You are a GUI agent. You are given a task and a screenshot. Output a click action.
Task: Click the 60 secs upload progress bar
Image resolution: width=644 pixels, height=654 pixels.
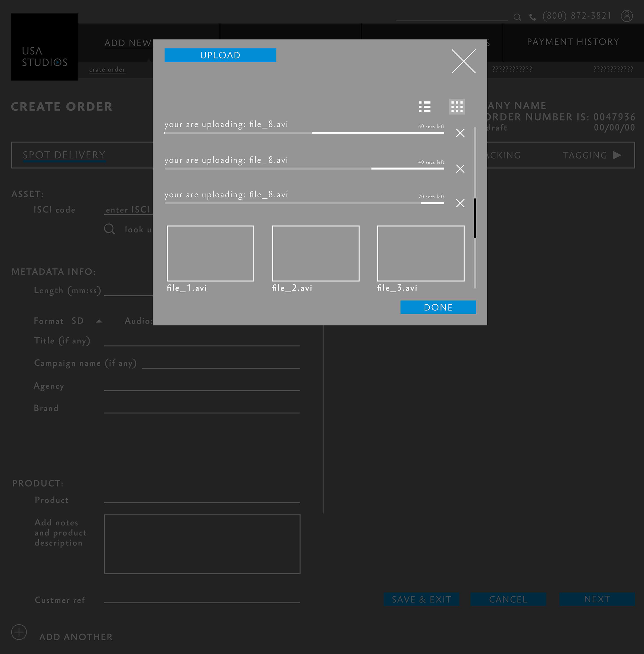pos(304,133)
